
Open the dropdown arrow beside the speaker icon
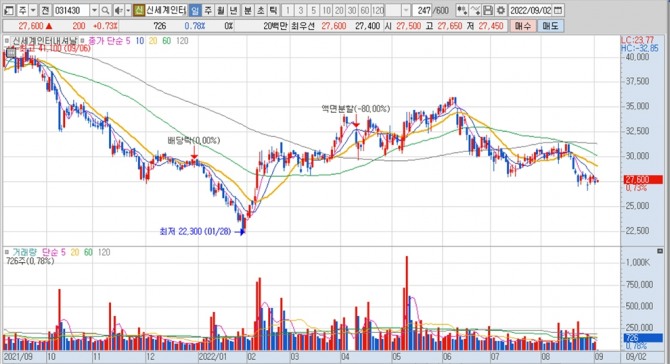(x=128, y=10)
